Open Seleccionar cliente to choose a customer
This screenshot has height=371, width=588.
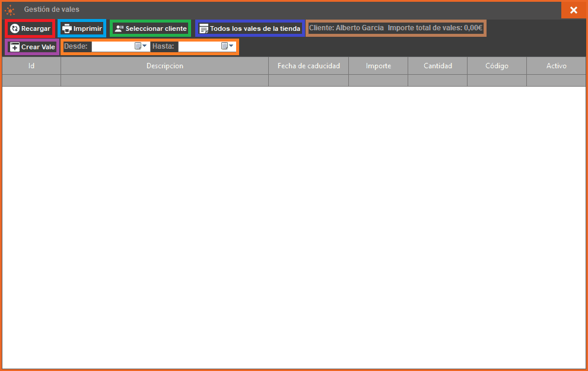click(150, 28)
